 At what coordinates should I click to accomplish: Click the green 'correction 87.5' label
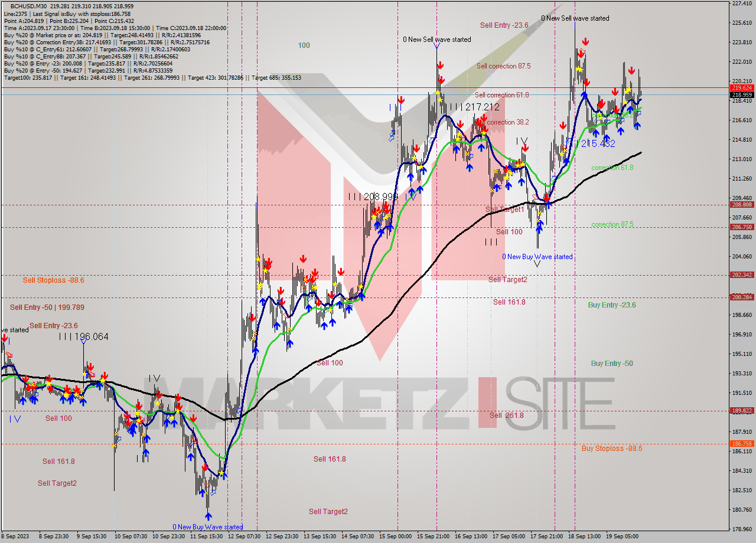tap(612, 224)
